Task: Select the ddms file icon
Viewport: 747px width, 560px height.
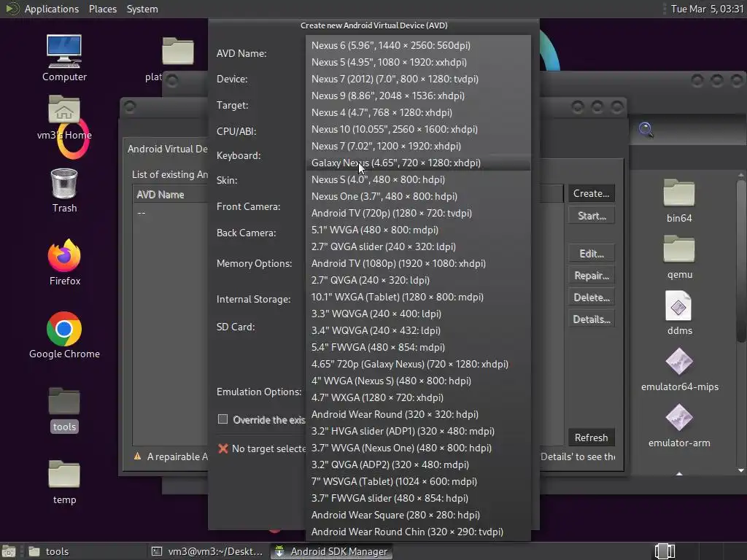Action: click(679, 306)
